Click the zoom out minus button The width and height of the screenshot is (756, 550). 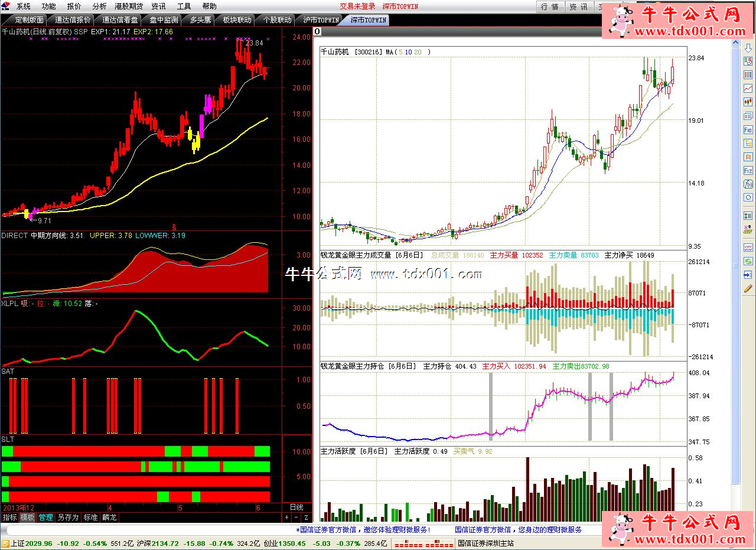click(x=296, y=518)
